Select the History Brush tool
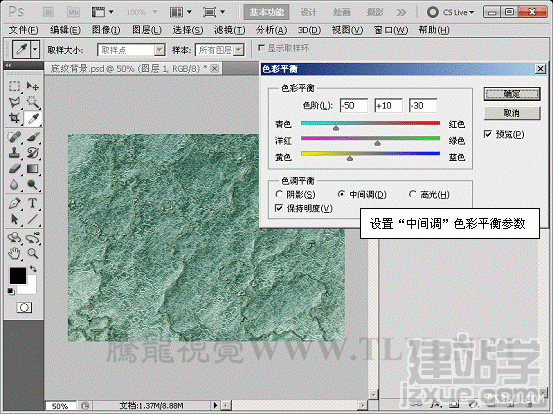The image size is (553, 414). tap(32, 153)
